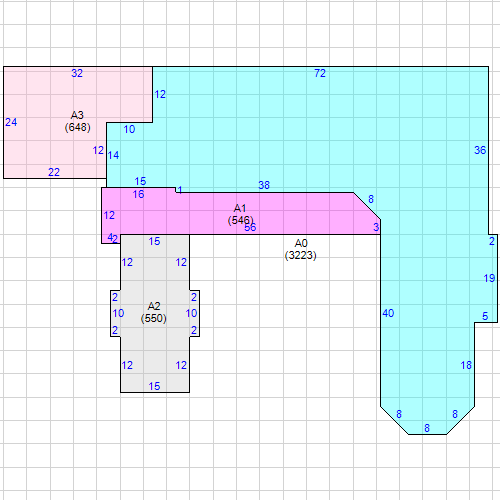
Task: Select the "10" dimension under A3's notch
Action: click(129, 129)
